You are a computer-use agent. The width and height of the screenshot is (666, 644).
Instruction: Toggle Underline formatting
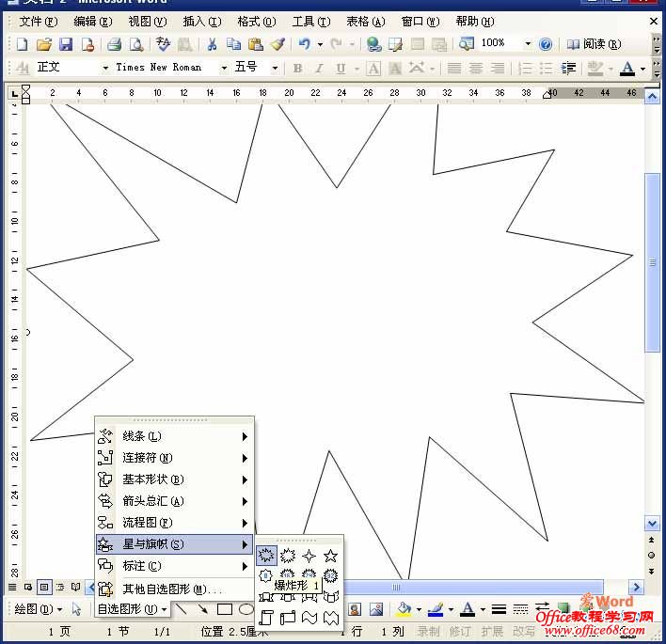click(x=341, y=68)
